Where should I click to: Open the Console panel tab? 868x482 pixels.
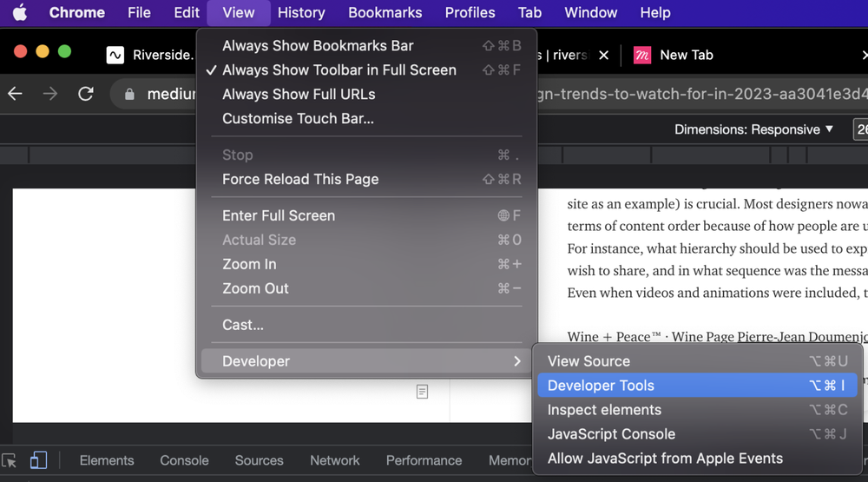(x=184, y=460)
